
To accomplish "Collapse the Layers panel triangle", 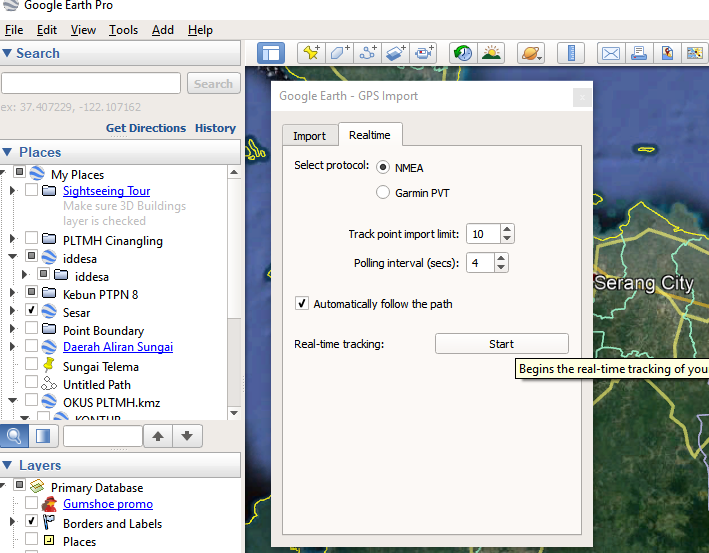I will [x=7, y=465].
